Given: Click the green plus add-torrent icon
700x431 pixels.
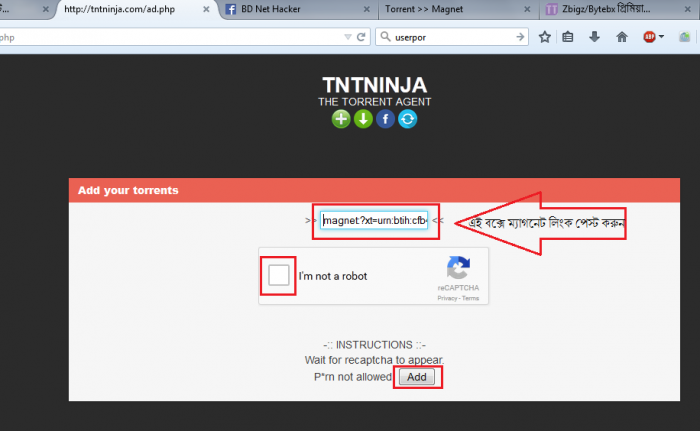Looking at the screenshot, I should [x=341, y=119].
